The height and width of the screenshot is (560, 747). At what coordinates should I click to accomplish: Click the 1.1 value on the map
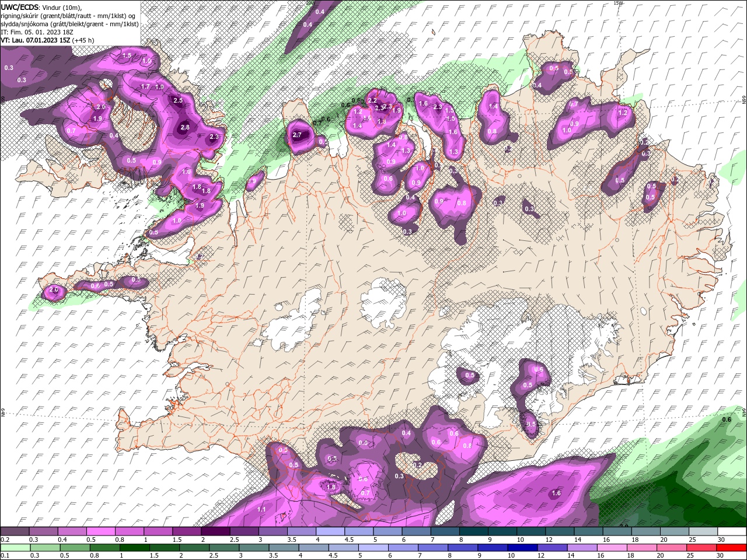pos(262,509)
